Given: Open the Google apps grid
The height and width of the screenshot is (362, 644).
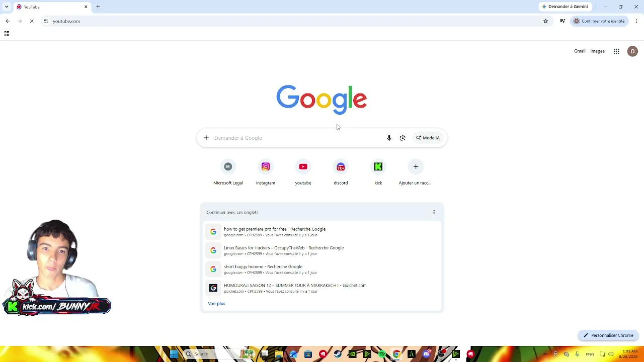Looking at the screenshot, I should (x=616, y=51).
